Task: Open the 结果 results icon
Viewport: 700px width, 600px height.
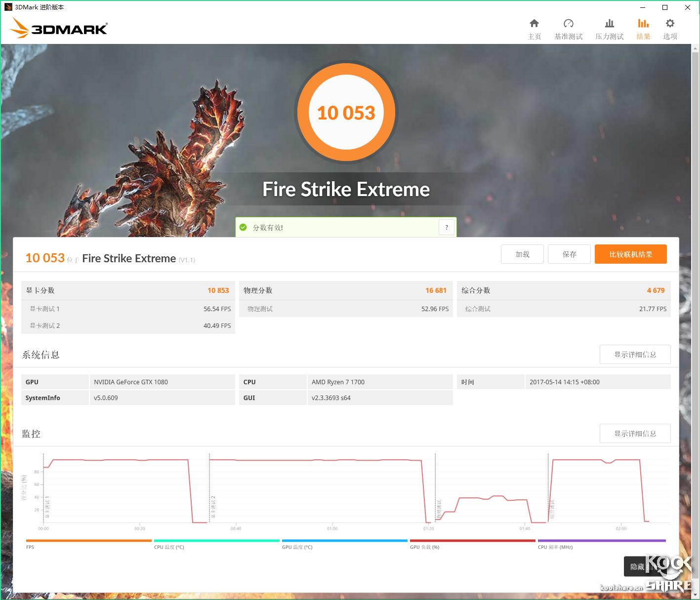Action: (x=643, y=28)
